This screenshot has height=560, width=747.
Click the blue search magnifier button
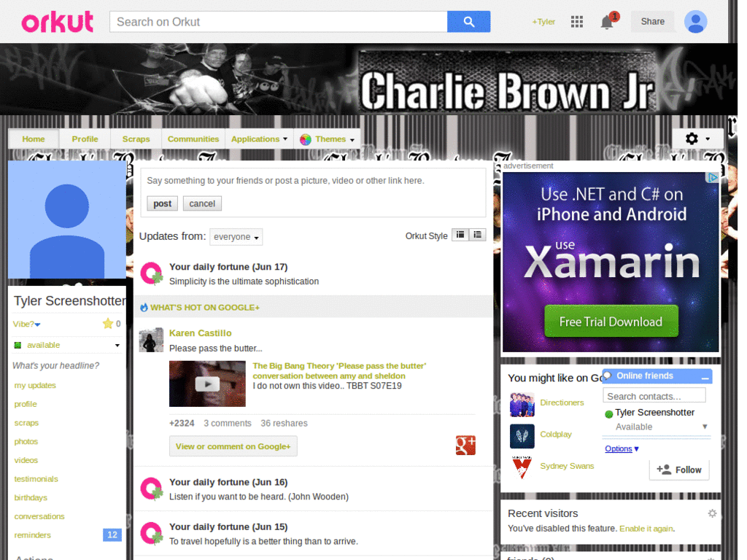pyautogui.click(x=468, y=22)
